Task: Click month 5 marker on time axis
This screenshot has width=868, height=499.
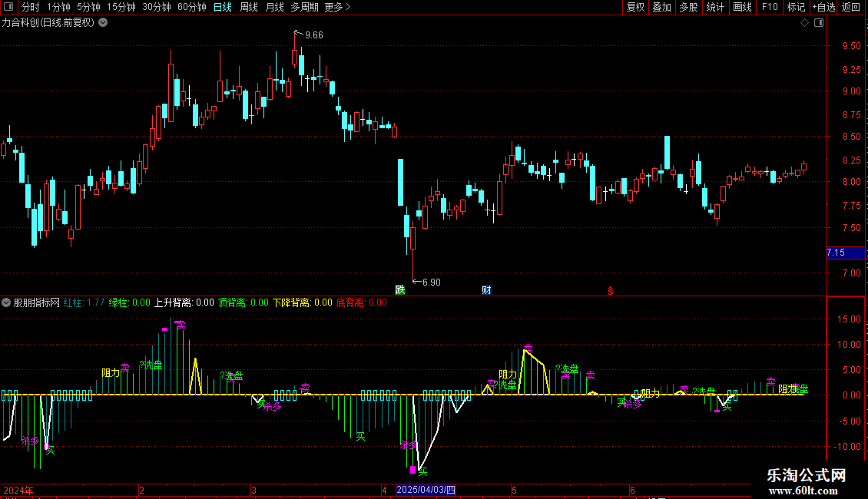Action: [x=514, y=490]
